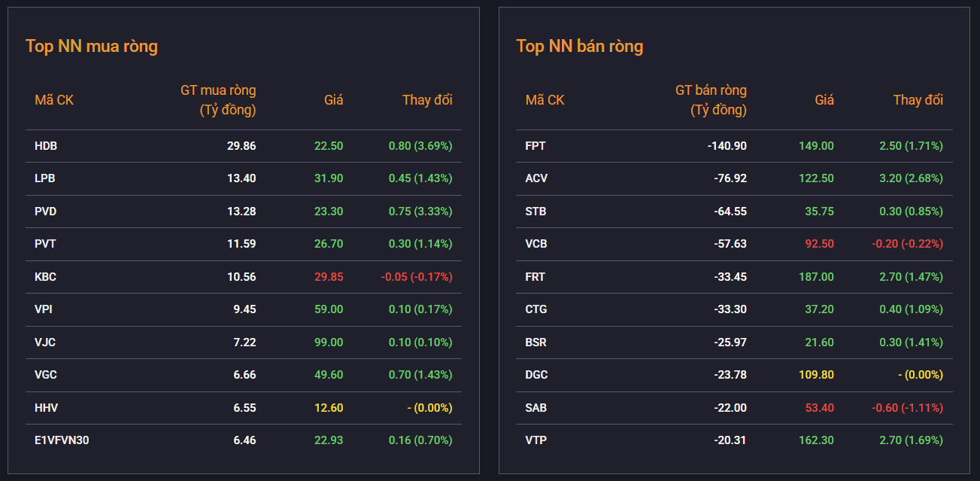Click FPT net sell value -140.90
This screenshot has height=481, width=980.
[727, 146]
